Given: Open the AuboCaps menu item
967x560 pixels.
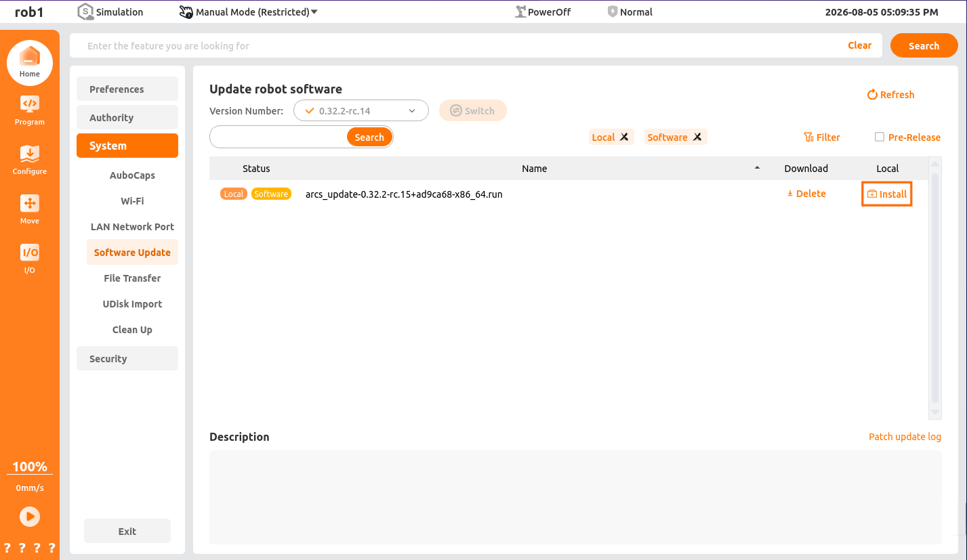Looking at the screenshot, I should 132,175.
